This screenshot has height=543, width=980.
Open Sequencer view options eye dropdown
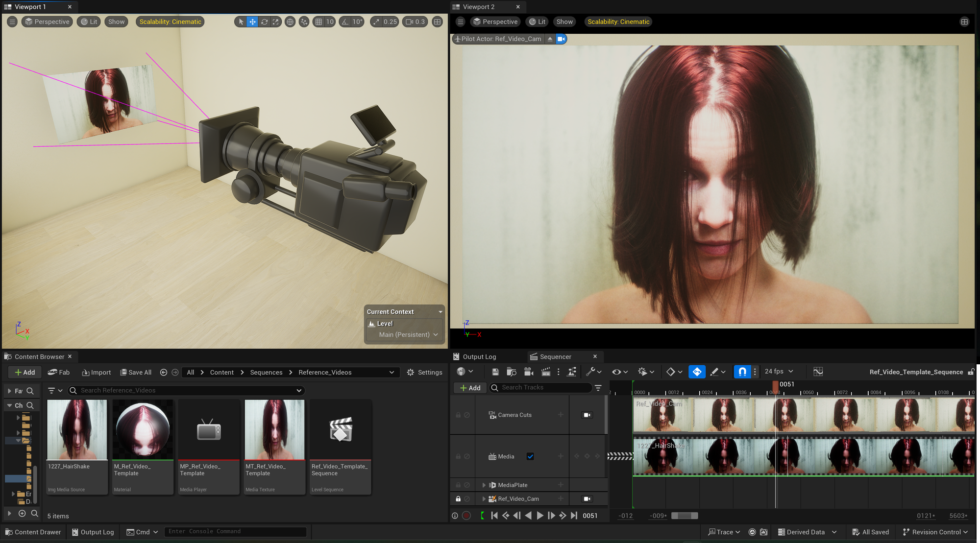pyautogui.click(x=620, y=372)
